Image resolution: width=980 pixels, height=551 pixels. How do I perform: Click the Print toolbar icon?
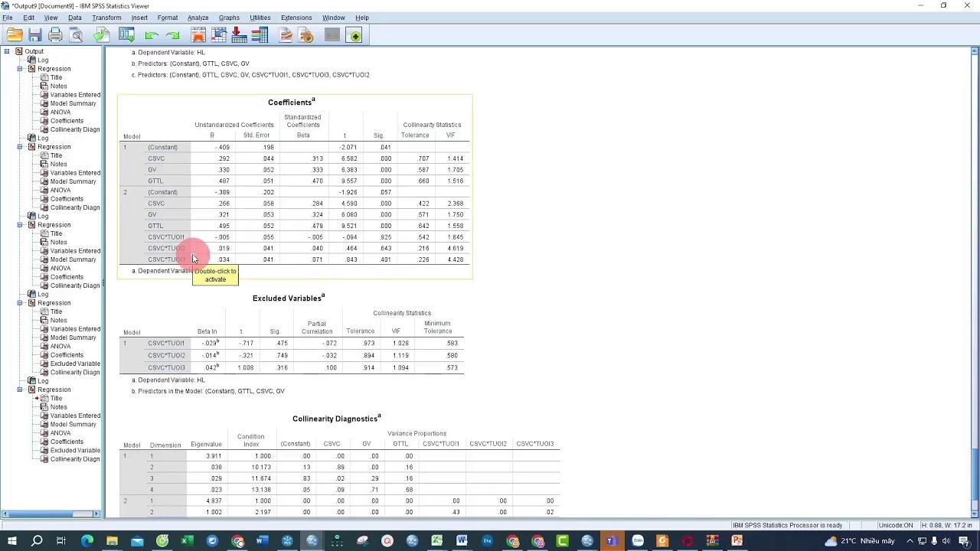(x=55, y=35)
